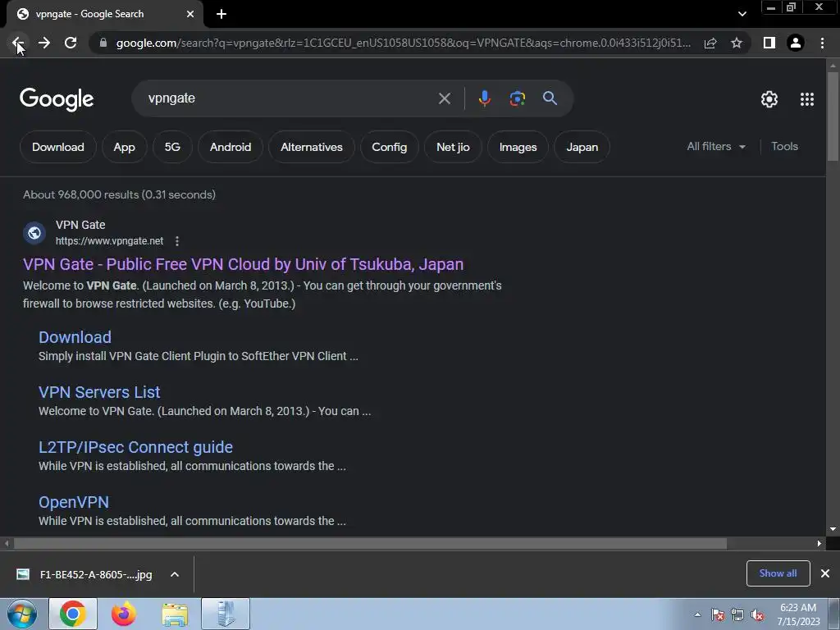This screenshot has width=840, height=630.
Task: Click the padlock site info icon
Action: point(103,43)
